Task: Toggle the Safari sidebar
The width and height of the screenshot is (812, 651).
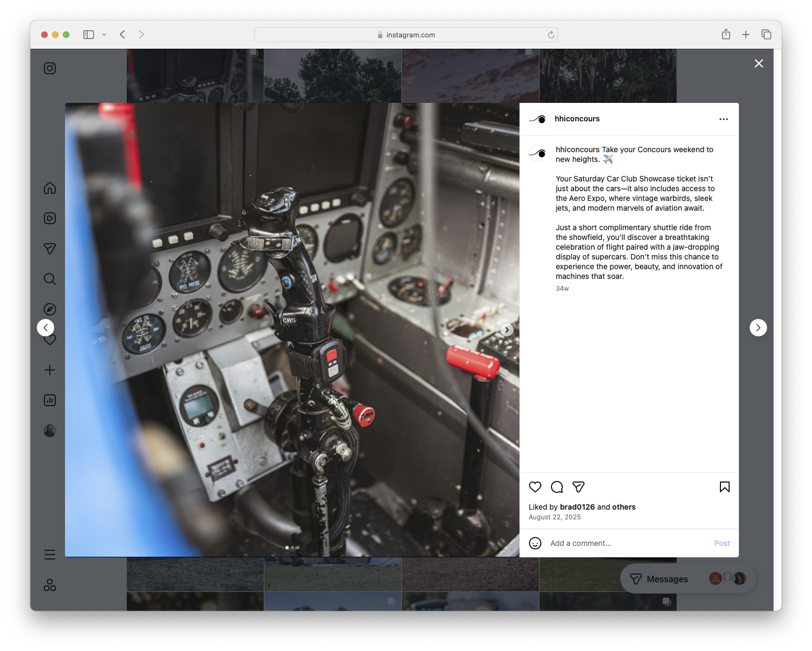Action: (88, 34)
